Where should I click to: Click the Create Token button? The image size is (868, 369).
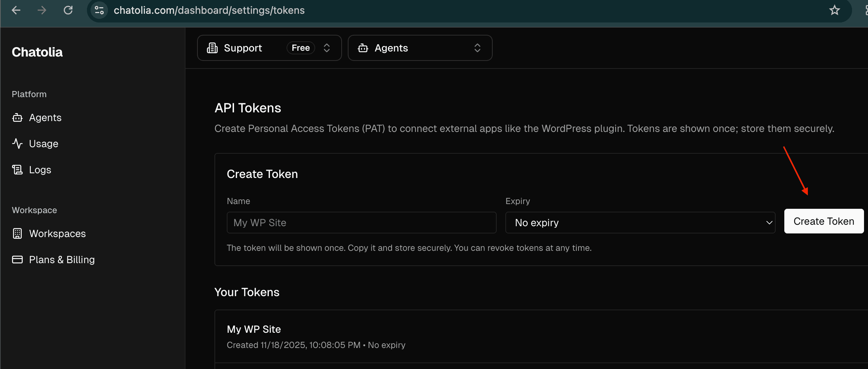pos(823,221)
